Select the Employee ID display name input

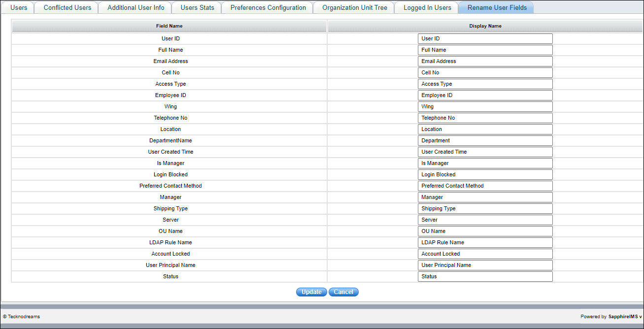pyautogui.click(x=485, y=95)
